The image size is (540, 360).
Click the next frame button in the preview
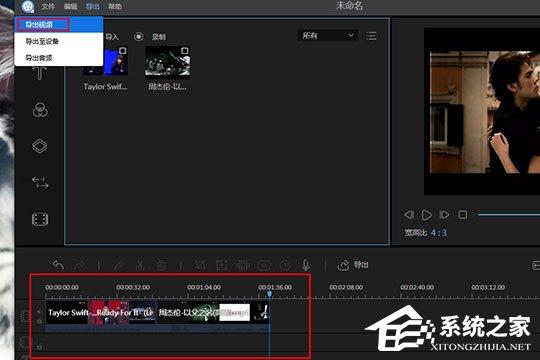(x=444, y=215)
